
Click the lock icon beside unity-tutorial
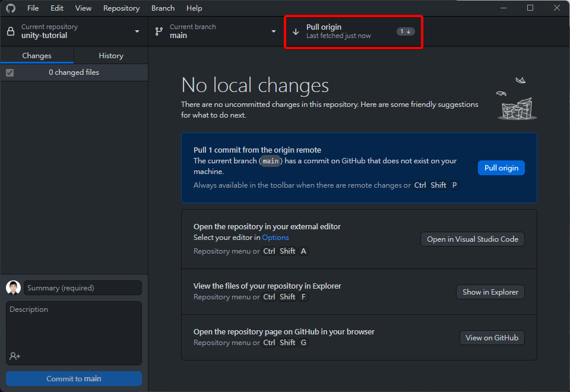(x=11, y=31)
